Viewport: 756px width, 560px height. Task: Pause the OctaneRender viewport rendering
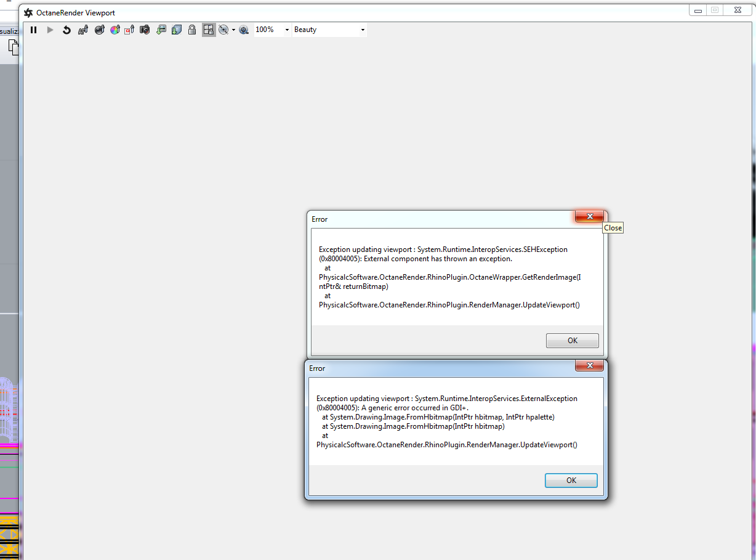point(34,30)
